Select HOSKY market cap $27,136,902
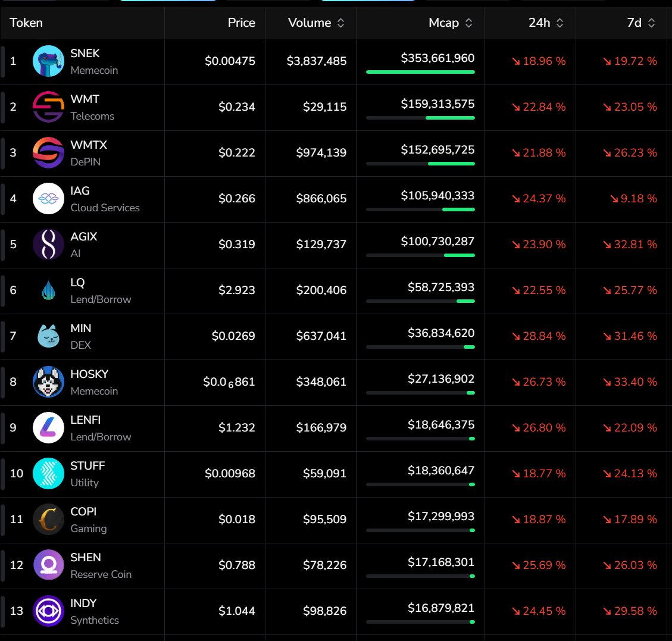Image resolution: width=672 pixels, height=641 pixels. (x=441, y=379)
